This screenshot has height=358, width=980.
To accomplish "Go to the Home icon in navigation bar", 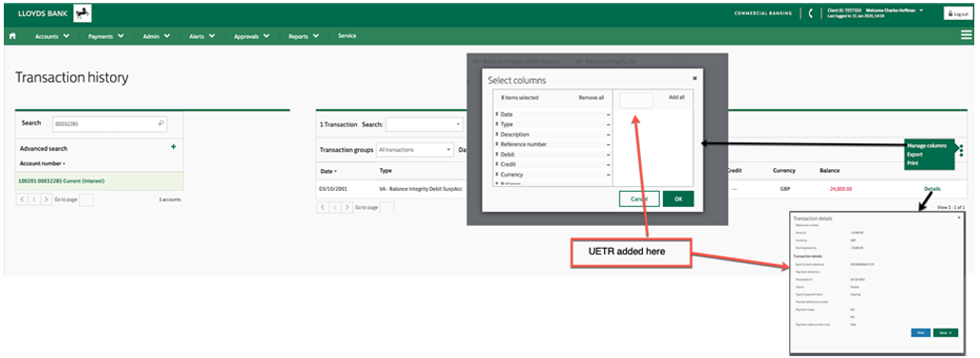I will coord(12,36).
